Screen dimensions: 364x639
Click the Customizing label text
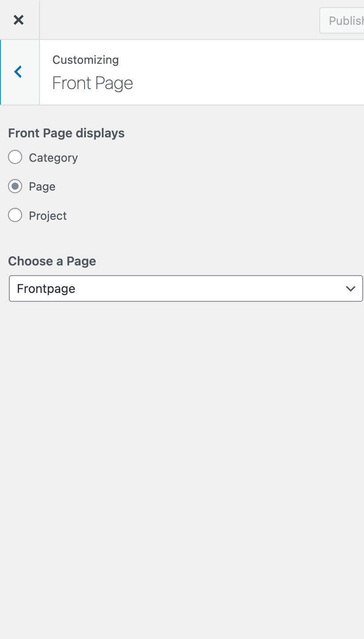point(85,60)
